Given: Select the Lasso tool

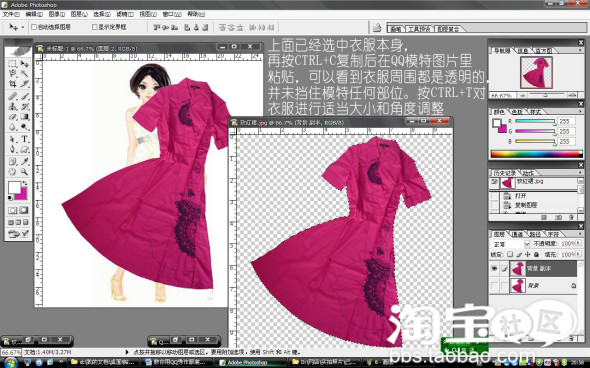Looking at the screenshot, I should [x=13, y=74].
